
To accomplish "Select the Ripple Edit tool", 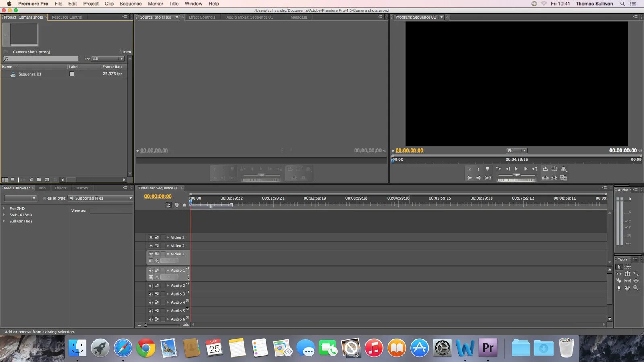I will [619, 274].
